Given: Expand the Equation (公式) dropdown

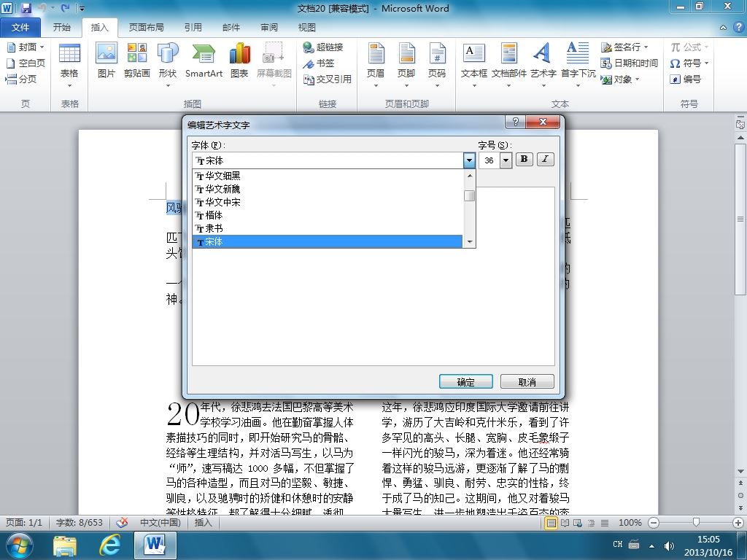Looking at the screenshot, I should click(706, 47).
